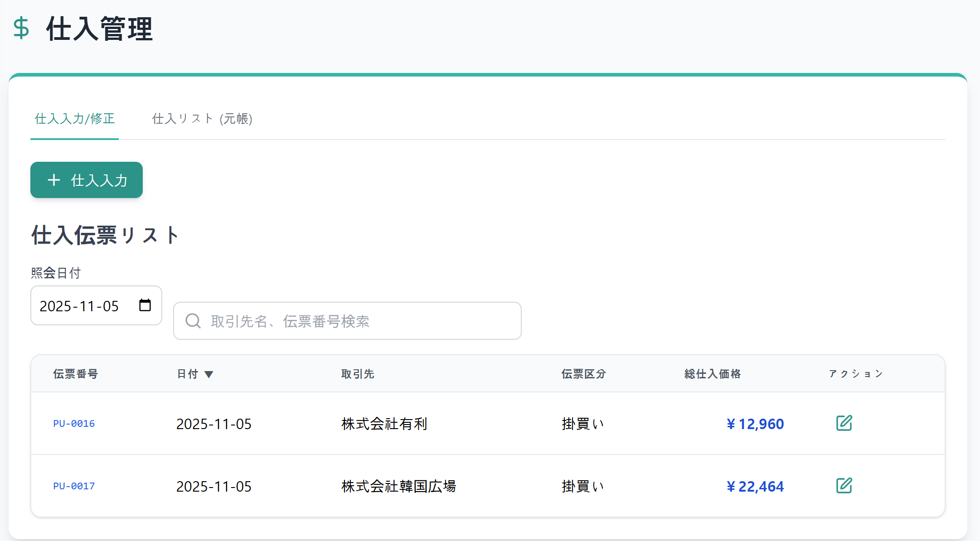Click the 伝票番号 column header

pos(75,374)
